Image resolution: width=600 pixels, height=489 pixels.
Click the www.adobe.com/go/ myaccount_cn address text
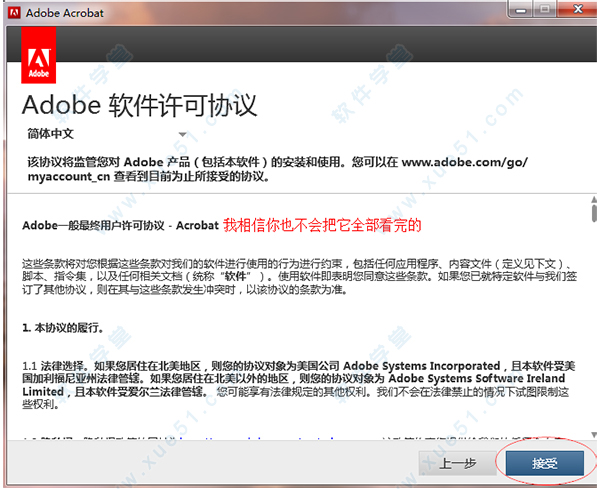277,170
